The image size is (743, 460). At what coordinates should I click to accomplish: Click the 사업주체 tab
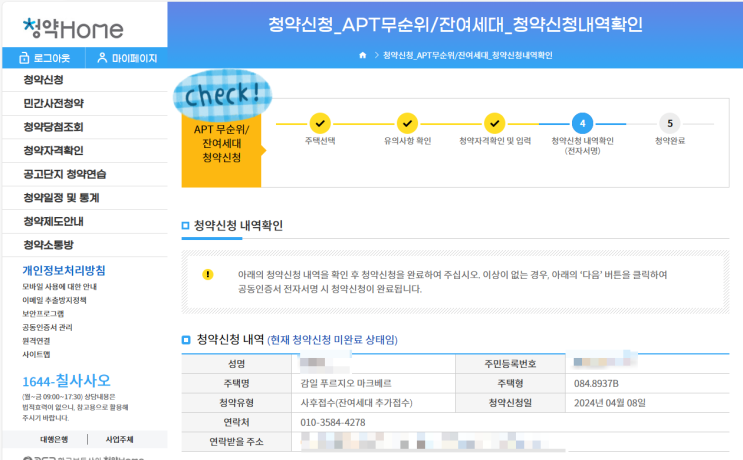point(119,440)
